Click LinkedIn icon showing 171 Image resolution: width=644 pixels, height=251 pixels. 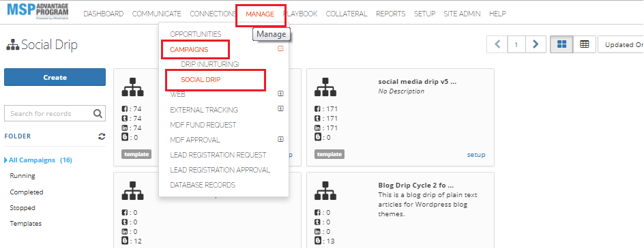pos(317,128)
